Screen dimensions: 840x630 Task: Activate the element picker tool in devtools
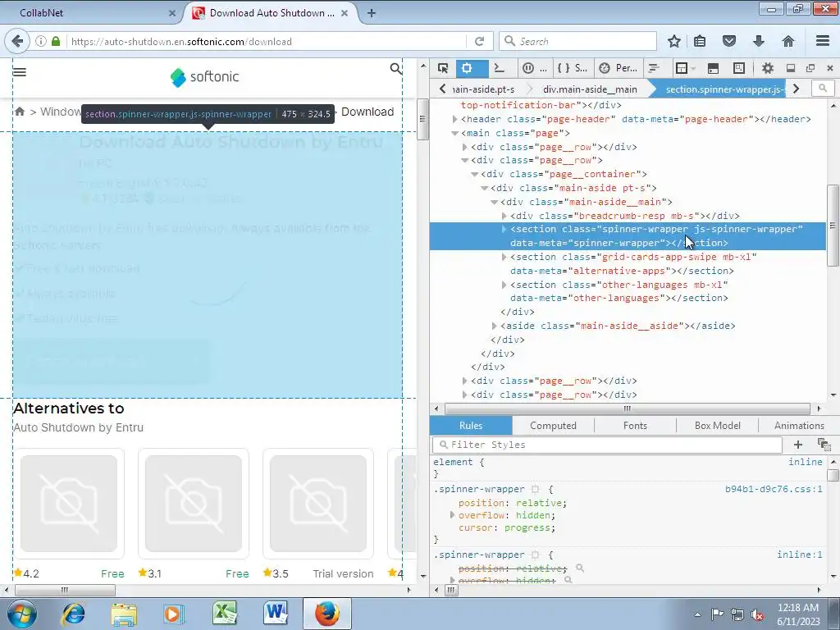tap(442, 68)
